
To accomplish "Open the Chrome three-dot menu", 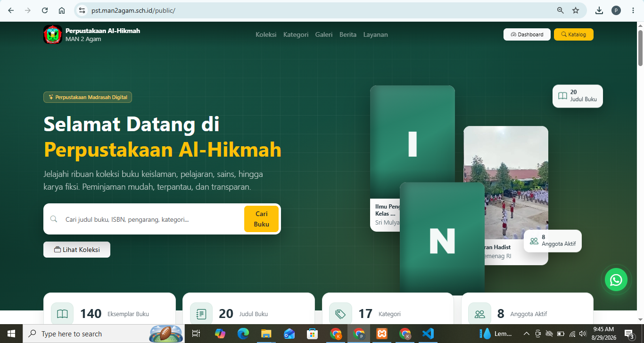I will click(633, 10).
